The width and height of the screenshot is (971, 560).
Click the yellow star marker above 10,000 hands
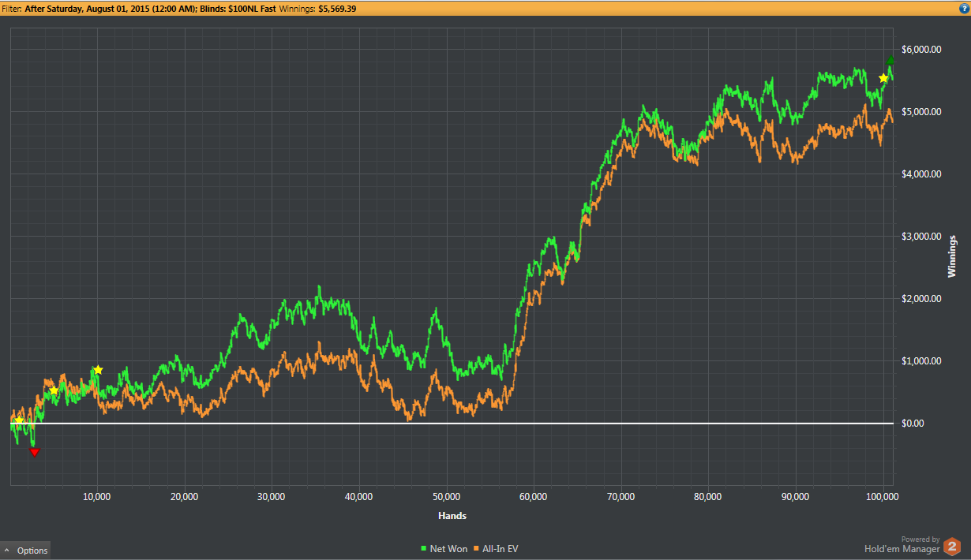[x=98, y=370]
